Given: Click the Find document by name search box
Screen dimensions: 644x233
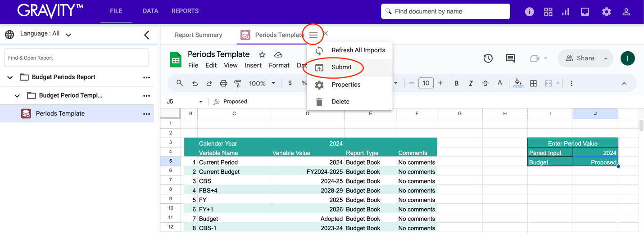Looking at the screenshot, I should pyautogui.click(x=445, y=11).
